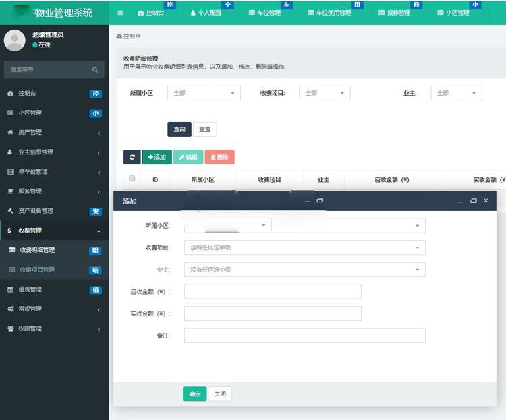506x420 pixels.
Task: Open the 收费项目 dropdown in add dialog
Action: tap(304, 247)
